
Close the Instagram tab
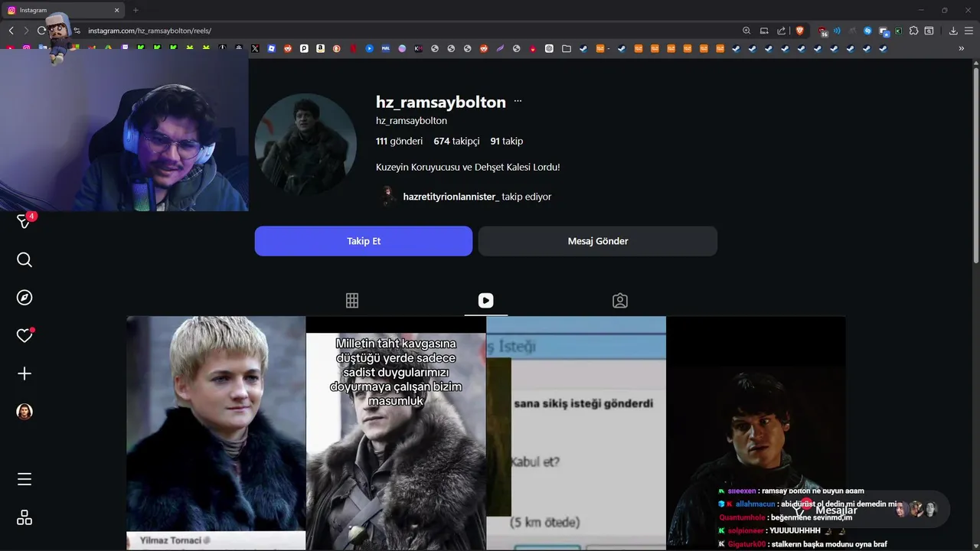117,10
